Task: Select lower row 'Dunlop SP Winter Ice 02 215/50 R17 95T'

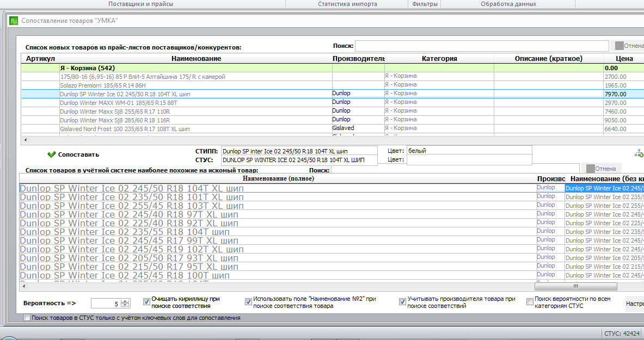Action: [332, 267]
